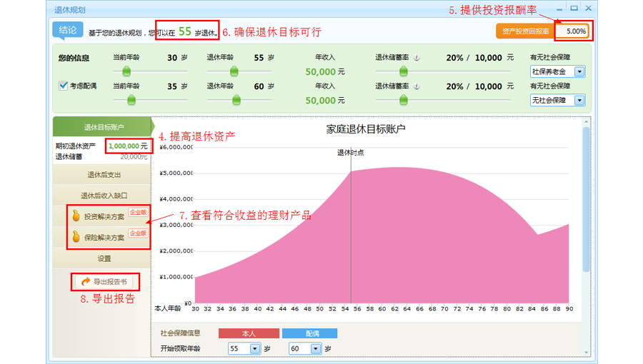Screen dimensions: 643x364
Task: Click the gourd icon for 保险解决方案
Action: click(75, 237)
